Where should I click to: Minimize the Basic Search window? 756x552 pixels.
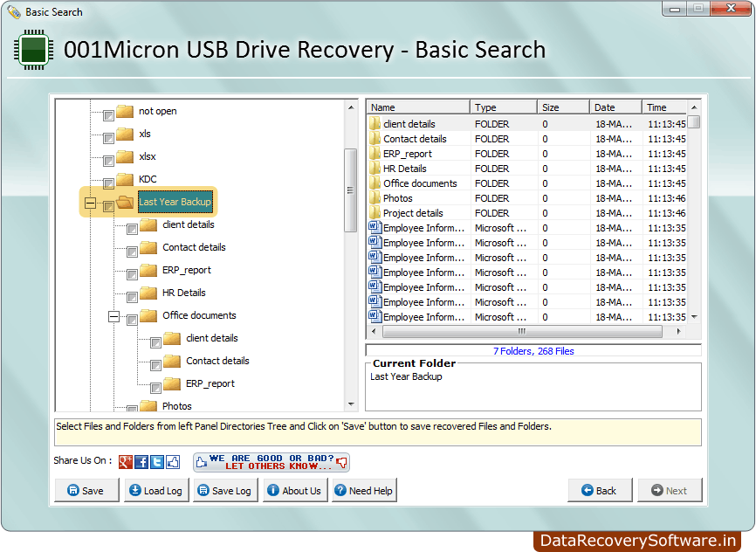675,8
